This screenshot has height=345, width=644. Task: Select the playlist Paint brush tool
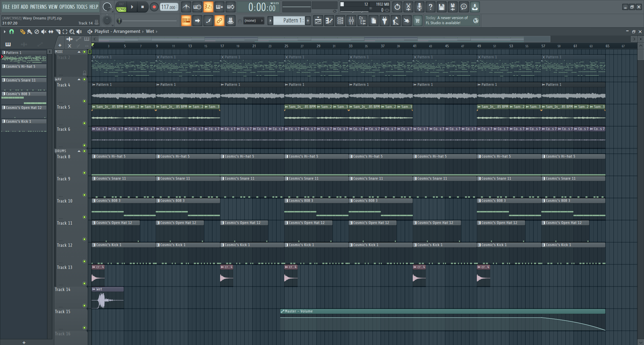tap(30, 32)
